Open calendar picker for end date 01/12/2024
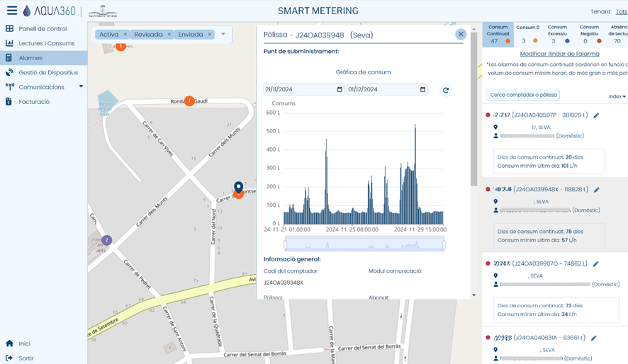 tap(423, 90)
